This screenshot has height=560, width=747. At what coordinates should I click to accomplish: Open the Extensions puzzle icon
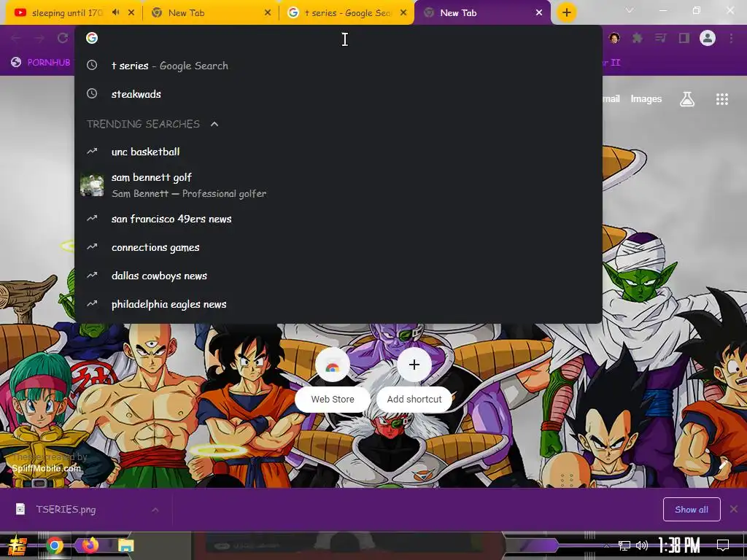637,38
